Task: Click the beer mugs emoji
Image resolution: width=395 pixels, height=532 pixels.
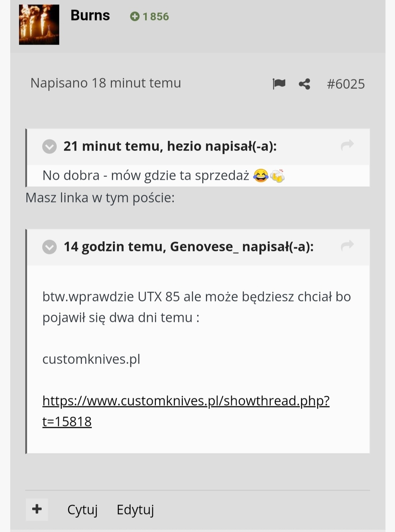Action: coord(277,176)
